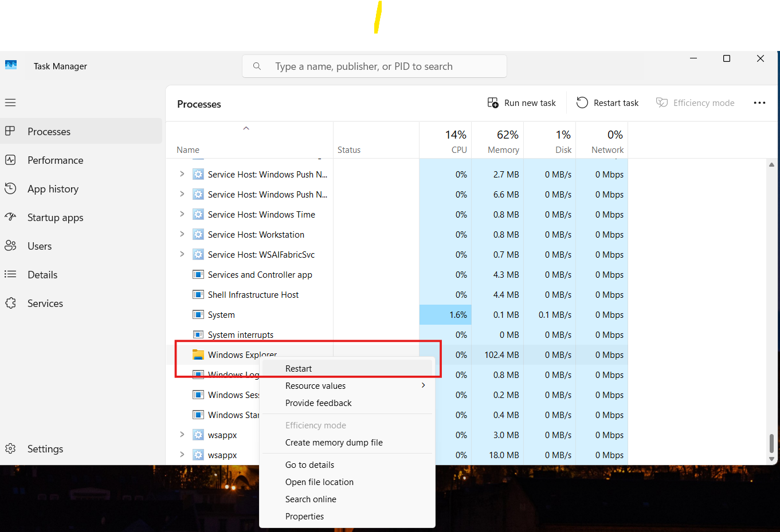Open Properties from the context menu
This screenshot has width=780, height=532.
pos(347,516)
